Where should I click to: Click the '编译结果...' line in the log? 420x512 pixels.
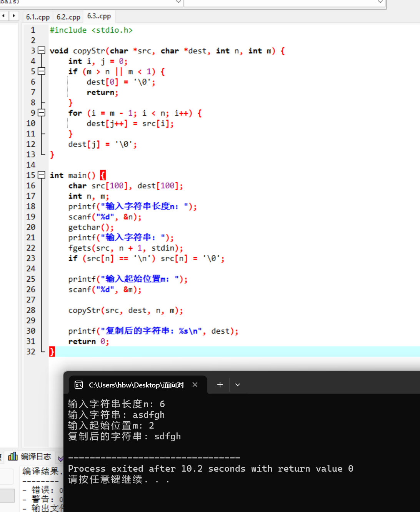pos(42,471)
